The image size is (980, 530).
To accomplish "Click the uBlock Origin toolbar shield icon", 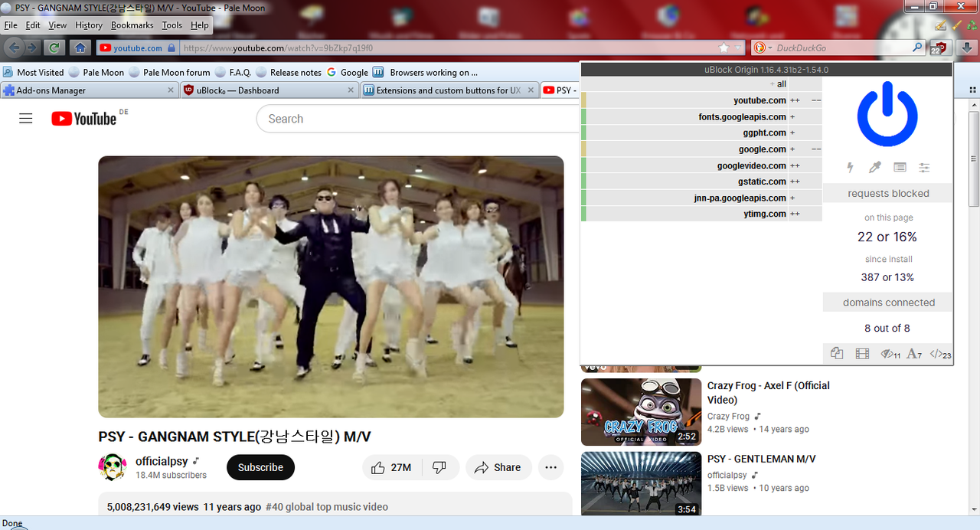I will coord(939,47).
